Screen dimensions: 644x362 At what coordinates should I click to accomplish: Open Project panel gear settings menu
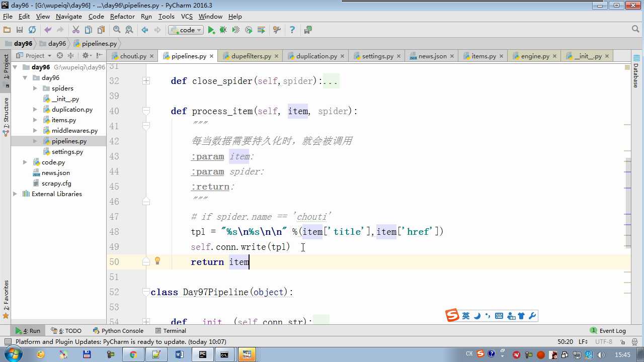pyautogui.click(x=87, y=56)
